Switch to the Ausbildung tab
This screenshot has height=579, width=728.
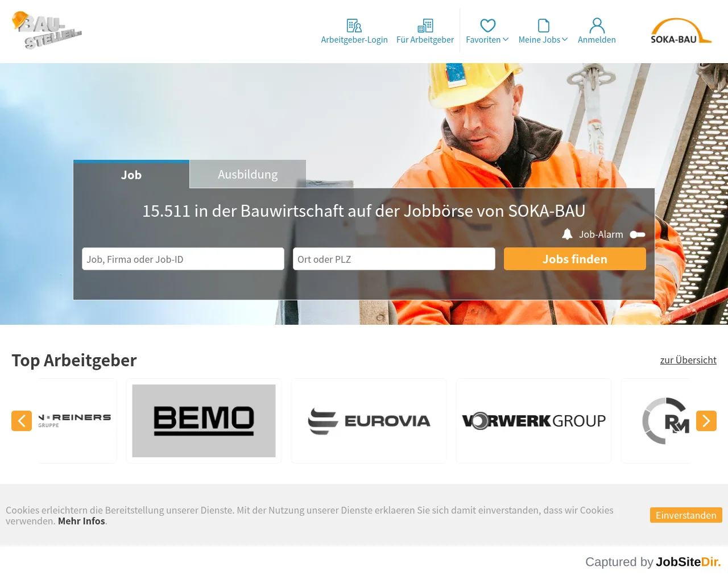pyautogui.click(x=248, y=174)
